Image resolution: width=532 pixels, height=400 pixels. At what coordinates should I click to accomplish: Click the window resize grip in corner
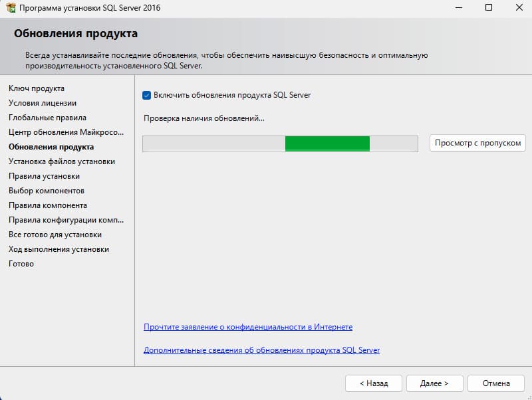point(529,397)
